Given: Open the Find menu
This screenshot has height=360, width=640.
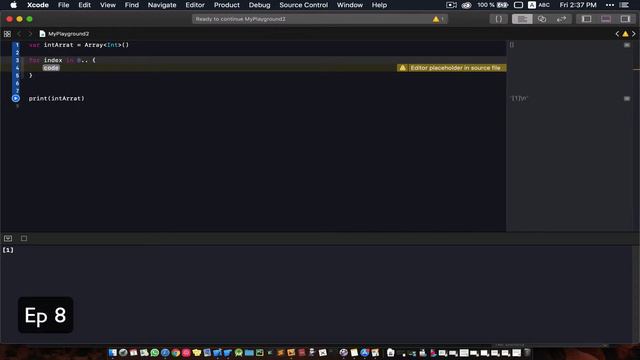Looking at the screenshot, I should tap(131, 5).
